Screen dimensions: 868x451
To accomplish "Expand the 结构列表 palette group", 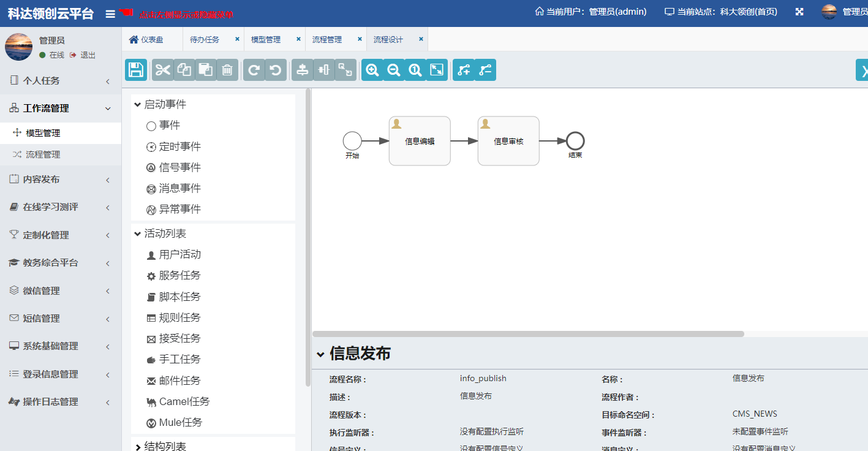I will 160,447.
